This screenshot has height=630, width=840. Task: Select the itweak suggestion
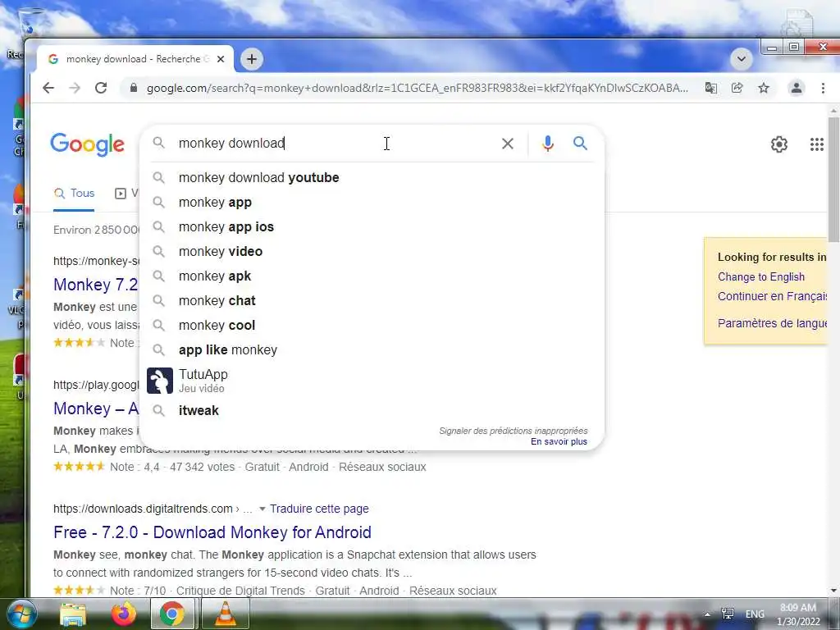pyautogui.click(x=372, y=410)
